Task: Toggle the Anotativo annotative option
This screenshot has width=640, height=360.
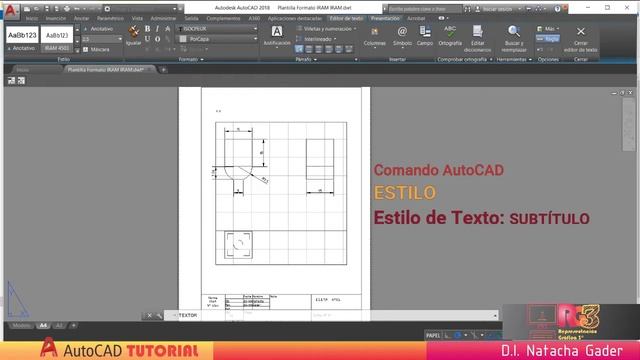Action: [x=98, y=29]
